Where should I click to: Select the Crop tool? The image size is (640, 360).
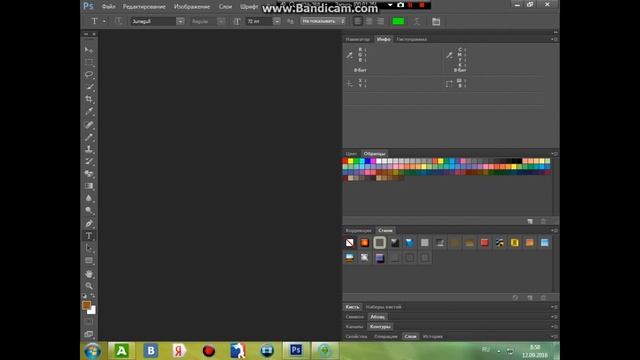pos(89,99)
